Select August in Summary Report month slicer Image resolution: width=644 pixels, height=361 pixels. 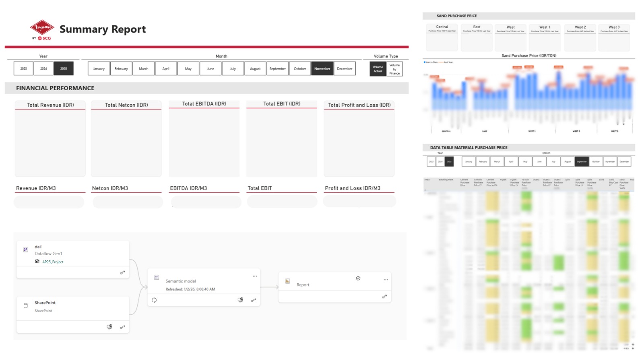click(x=255, y=68)
